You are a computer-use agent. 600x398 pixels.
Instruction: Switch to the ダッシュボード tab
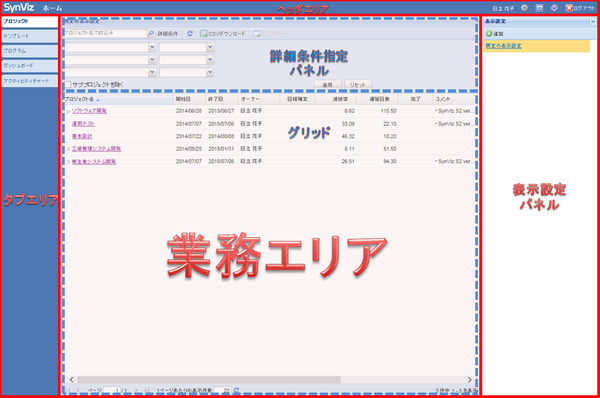tap(29, 66)
